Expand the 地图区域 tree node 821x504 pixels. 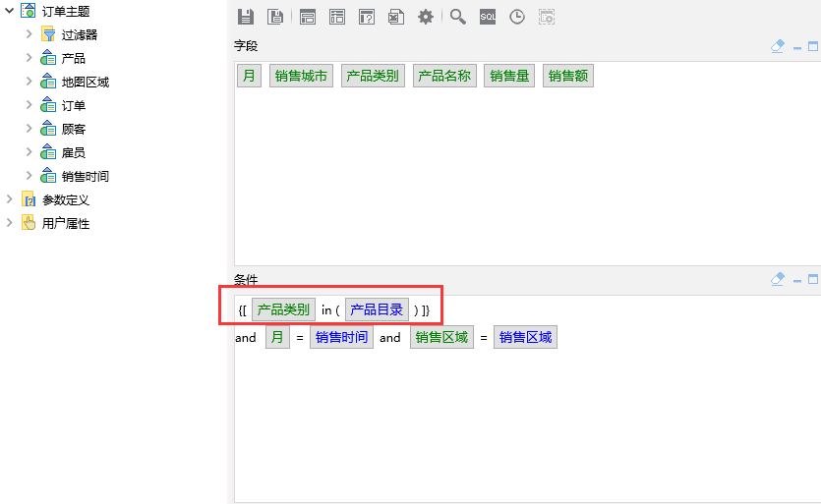pyautogui.click(x=29, y=82)
